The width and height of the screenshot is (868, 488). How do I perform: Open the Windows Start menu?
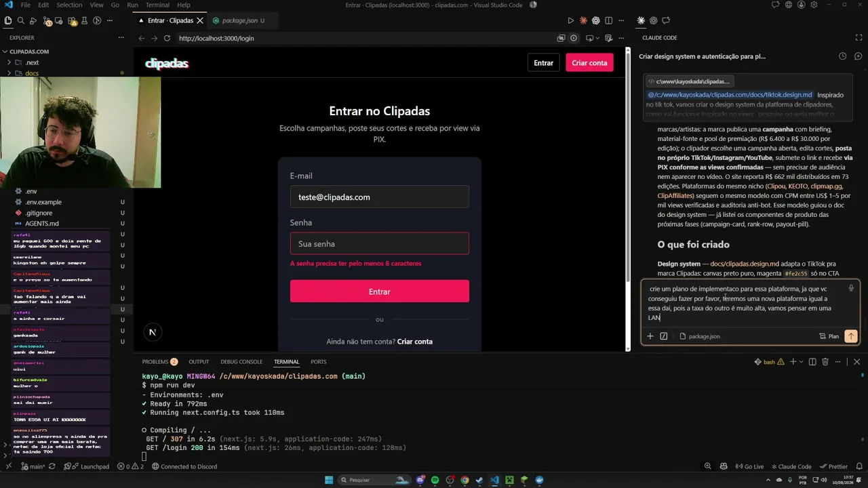point(330,480)
